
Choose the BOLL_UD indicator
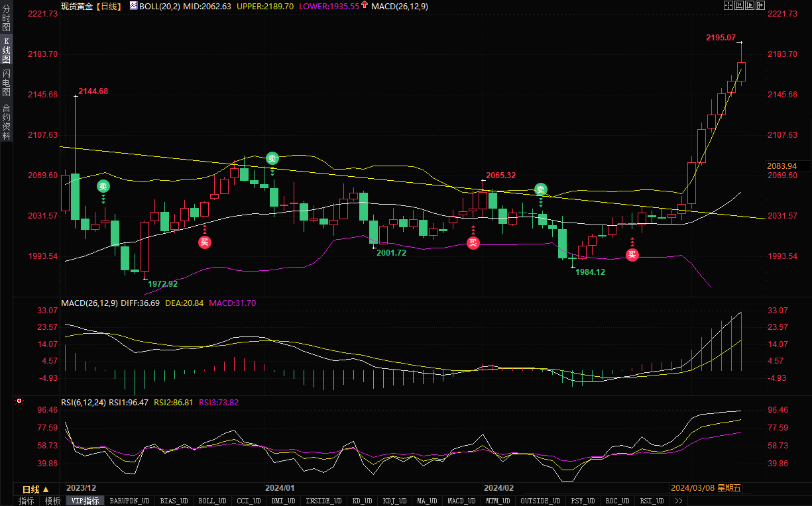click(212, 501)
